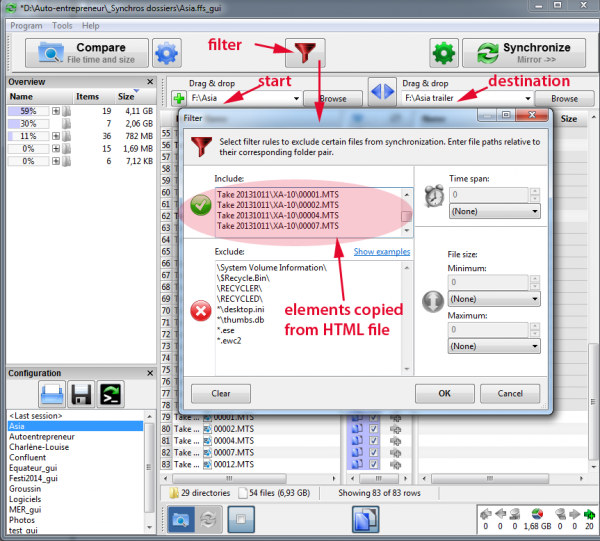Sort overview by Size column
600x541 pixels.
[x=126, y=96]
